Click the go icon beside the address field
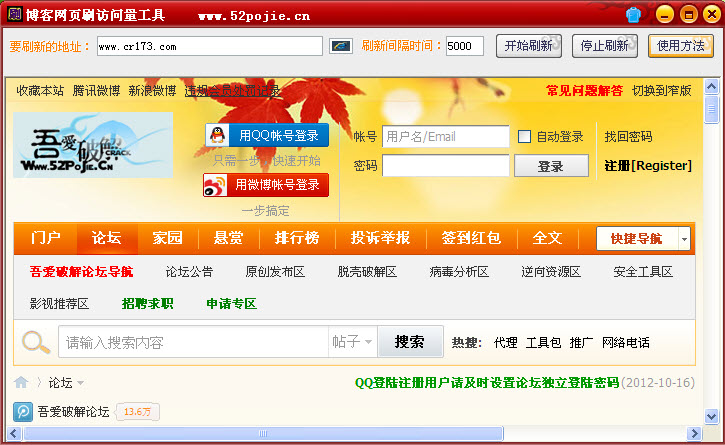This screenshot has height=445, width=725. (x=341, y=46)
